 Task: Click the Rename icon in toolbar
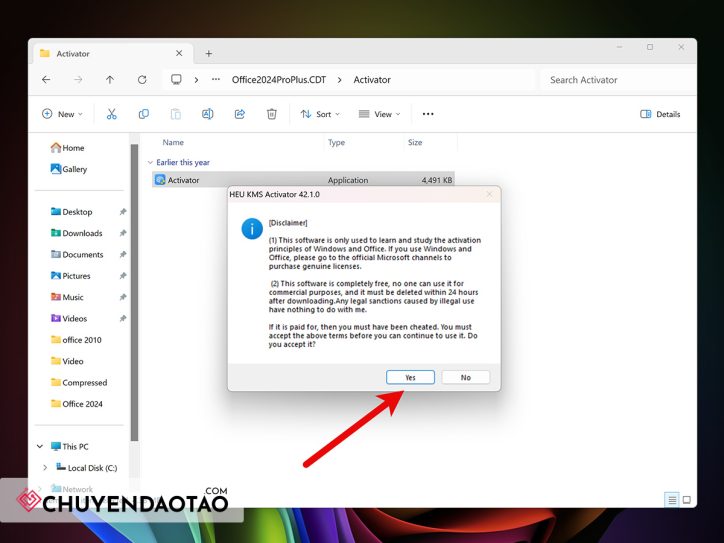tap(207, 114)
